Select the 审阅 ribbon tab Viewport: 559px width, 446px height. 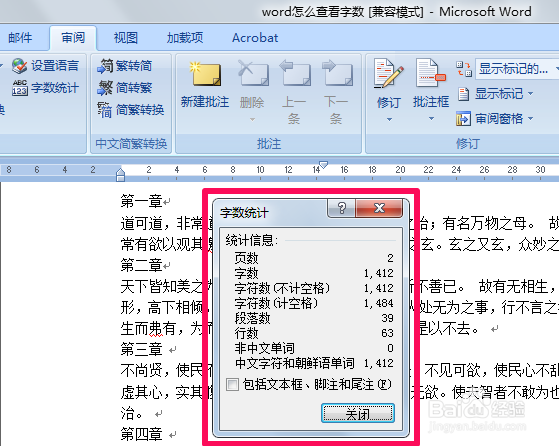pyautogui.click(x=73, y=38)
